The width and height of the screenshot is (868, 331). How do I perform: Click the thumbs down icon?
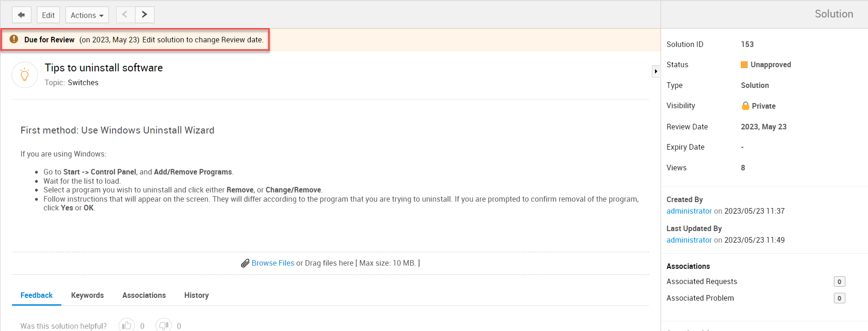pyautogui.click(x=163, y=325)
